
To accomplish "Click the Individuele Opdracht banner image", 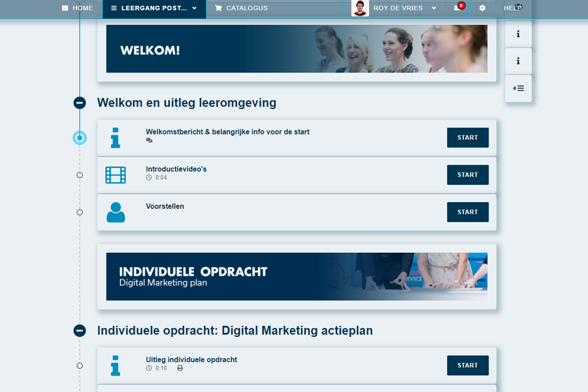I will click(297, 276).
